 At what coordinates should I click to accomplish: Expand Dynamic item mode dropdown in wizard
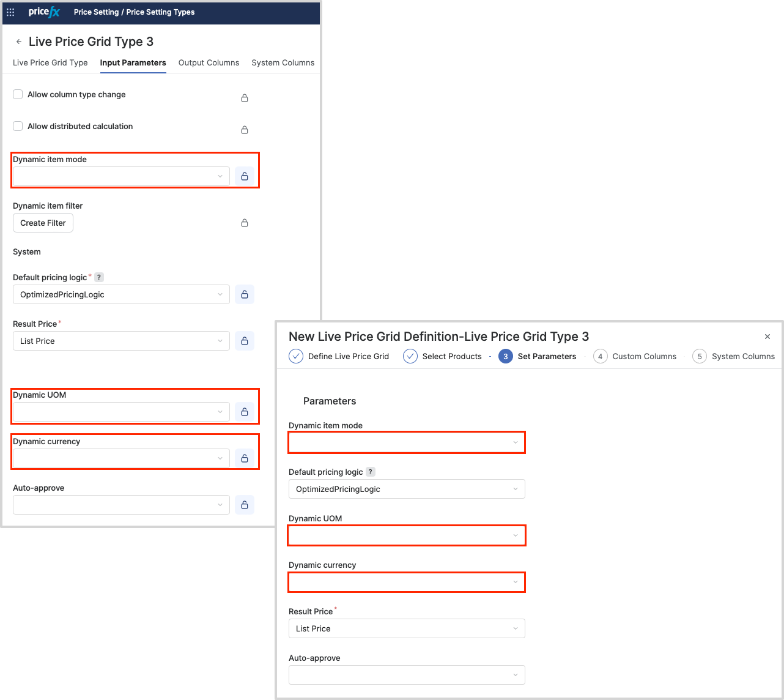click(x=407, y=442)
